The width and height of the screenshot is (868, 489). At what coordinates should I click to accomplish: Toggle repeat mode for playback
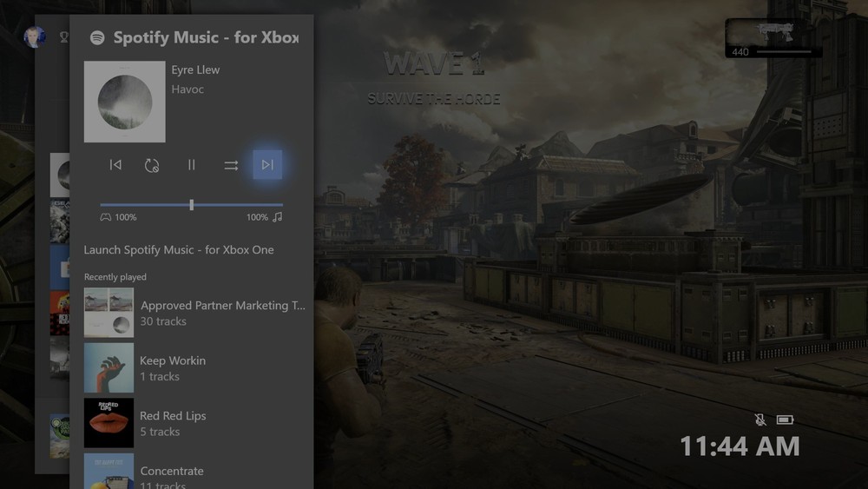click(x=152, y=165)
